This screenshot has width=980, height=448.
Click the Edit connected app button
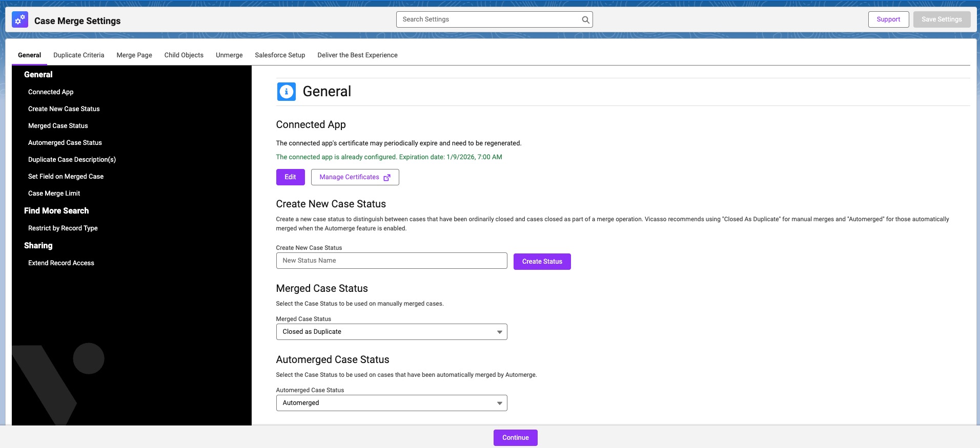pos(290,177)
